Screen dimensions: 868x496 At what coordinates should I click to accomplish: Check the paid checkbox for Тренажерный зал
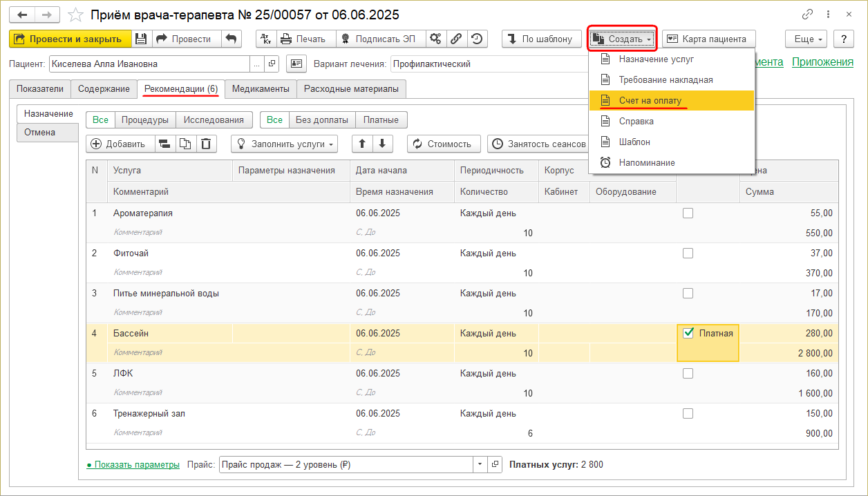coord(688,414)
